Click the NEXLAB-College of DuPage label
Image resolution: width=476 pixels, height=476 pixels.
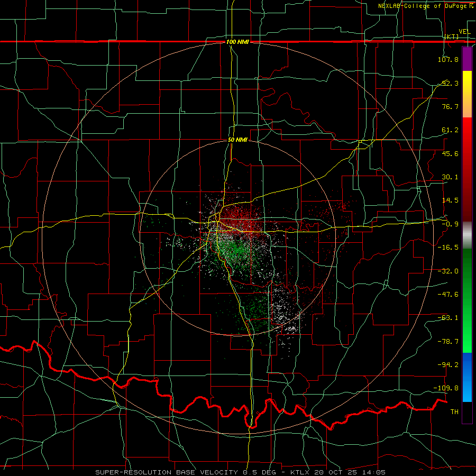(x=423, y=6)
